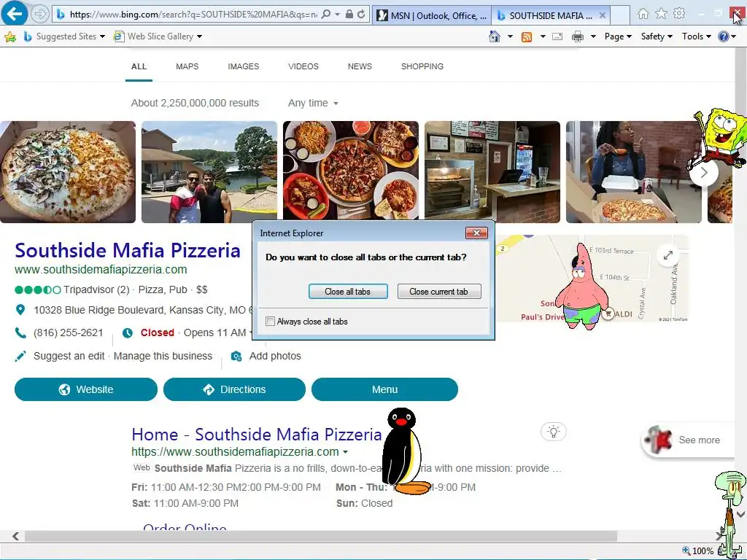747x560 pixels.
Task: Expand dropdown arrow next to result URL
Action: [345, 452]
